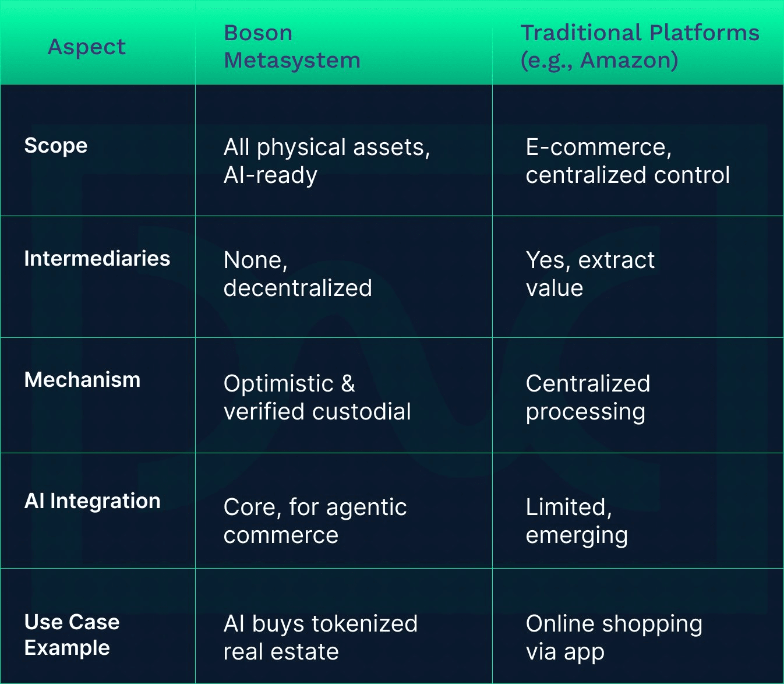The width and height of the screenshot is (784, 684).
Task: Select the AI Integration row label
Action: [92, 501]
